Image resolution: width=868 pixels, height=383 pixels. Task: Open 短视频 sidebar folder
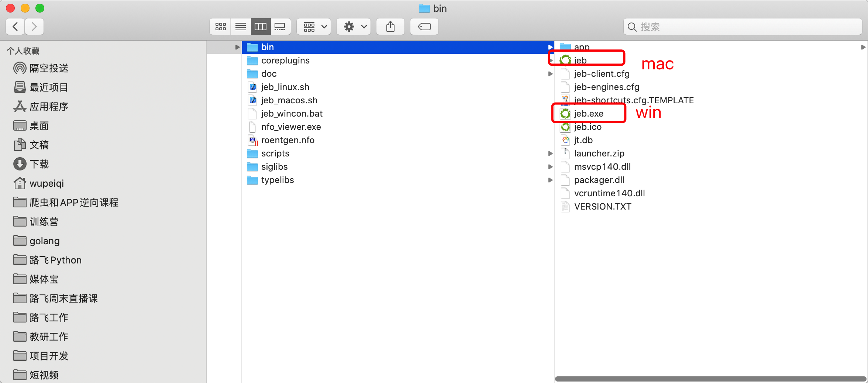coord(36,375)
